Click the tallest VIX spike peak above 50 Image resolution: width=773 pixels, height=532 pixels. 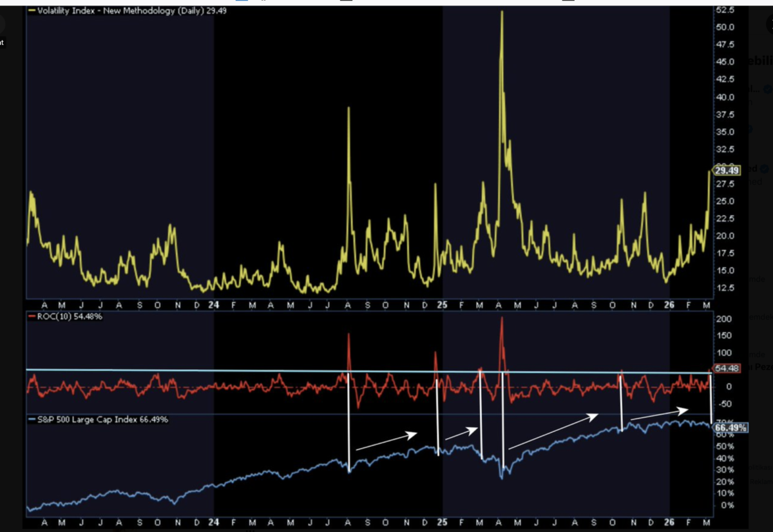pyautogui.click(x=502, y=13)
